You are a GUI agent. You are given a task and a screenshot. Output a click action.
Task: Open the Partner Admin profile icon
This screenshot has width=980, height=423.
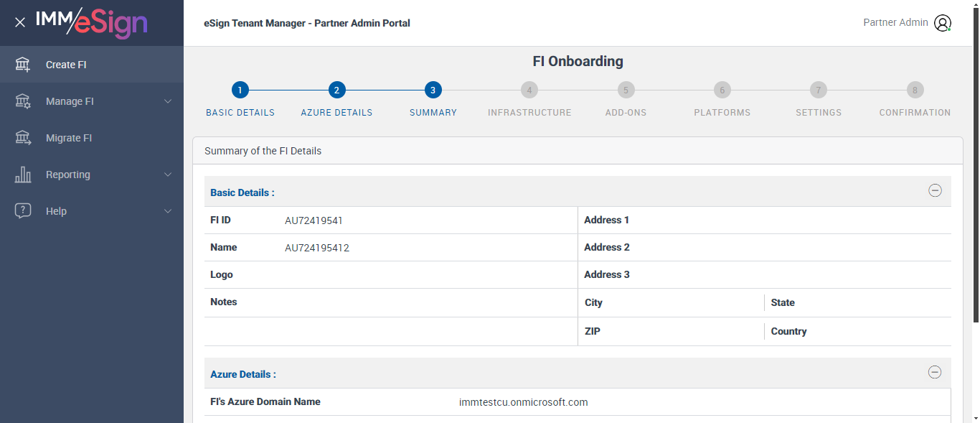click(942, 23)
